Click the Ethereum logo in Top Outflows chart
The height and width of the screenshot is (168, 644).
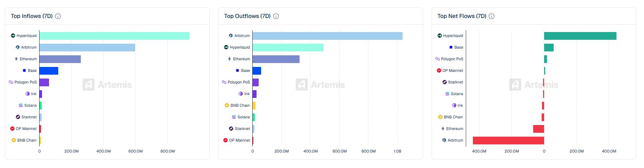tap(229, 59)
